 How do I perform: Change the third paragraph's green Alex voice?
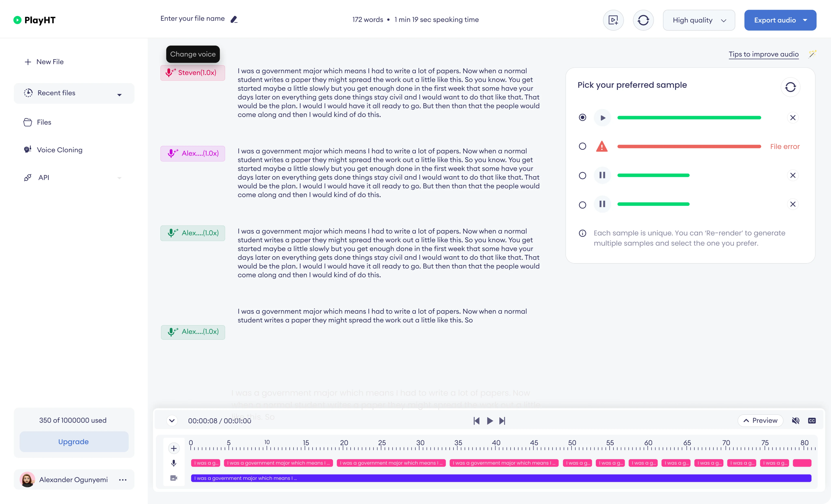pyautogui.click(x=193, y=233)
